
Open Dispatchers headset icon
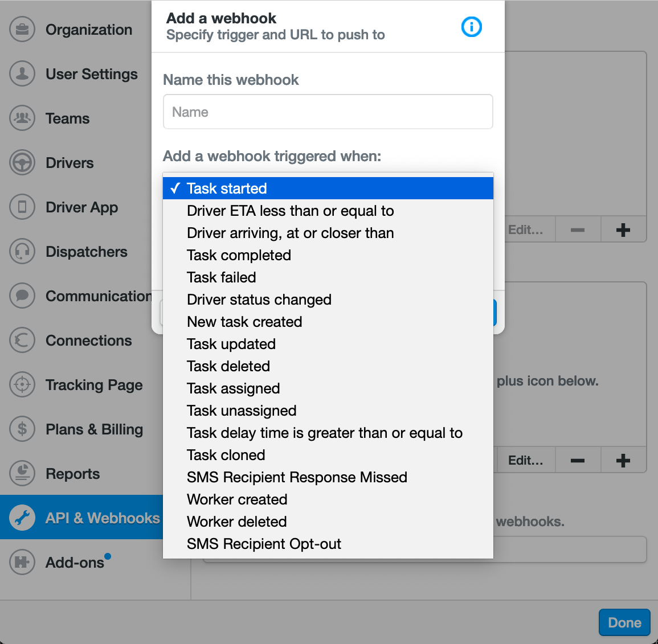tap(22, 252)
